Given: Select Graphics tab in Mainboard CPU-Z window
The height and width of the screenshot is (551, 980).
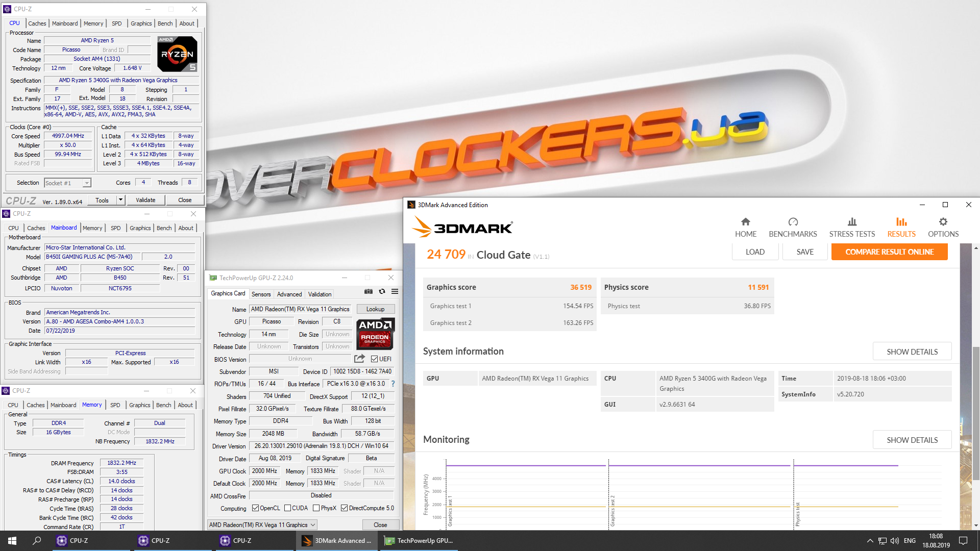Looking at the screenshot, I should tap(140, 228).
